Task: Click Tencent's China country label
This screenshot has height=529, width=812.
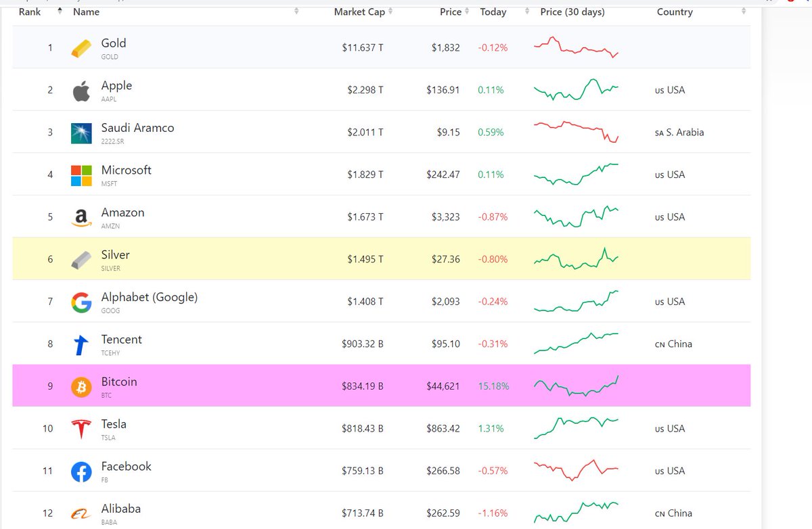Action: tap(673, 344)
